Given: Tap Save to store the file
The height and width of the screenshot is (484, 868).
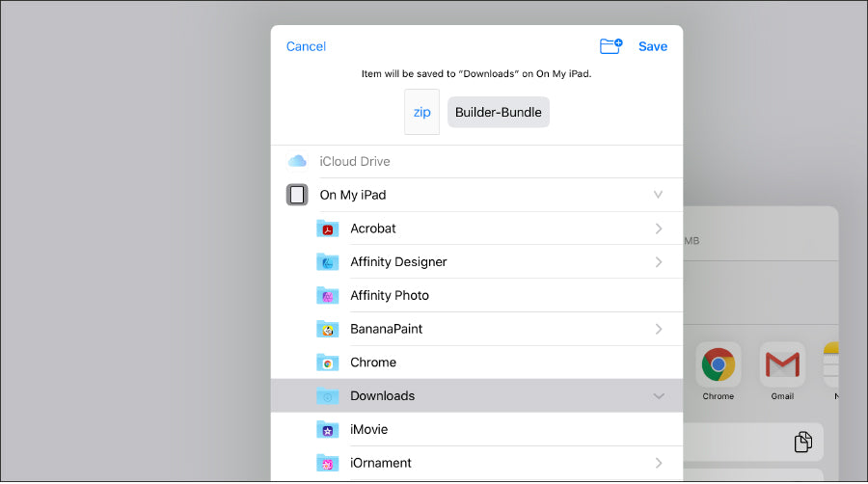Looking at the screenshot, I should tap(653, 46).
